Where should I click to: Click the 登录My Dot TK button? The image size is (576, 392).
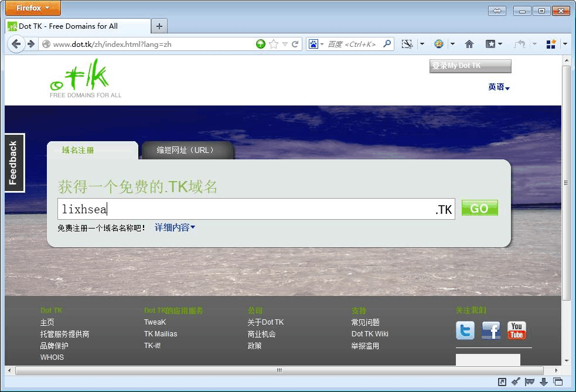[470, 66]
